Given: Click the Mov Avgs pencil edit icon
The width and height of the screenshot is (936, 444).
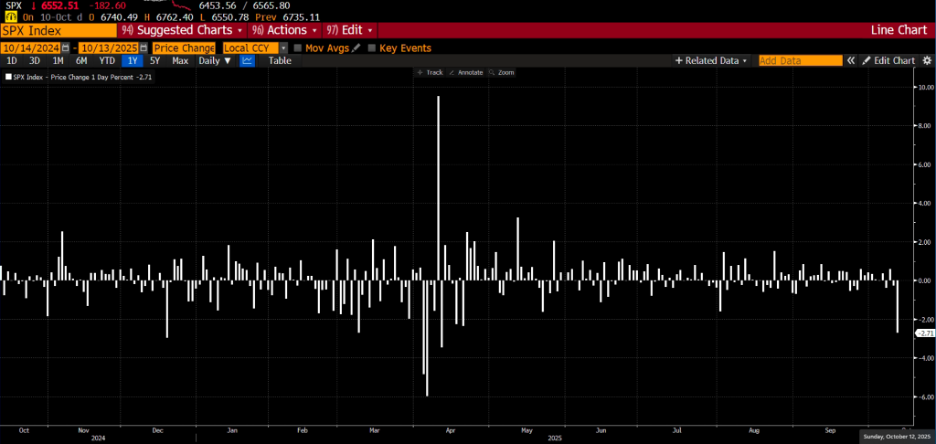Looking at the screenshot, I should (x=358, y=47).
